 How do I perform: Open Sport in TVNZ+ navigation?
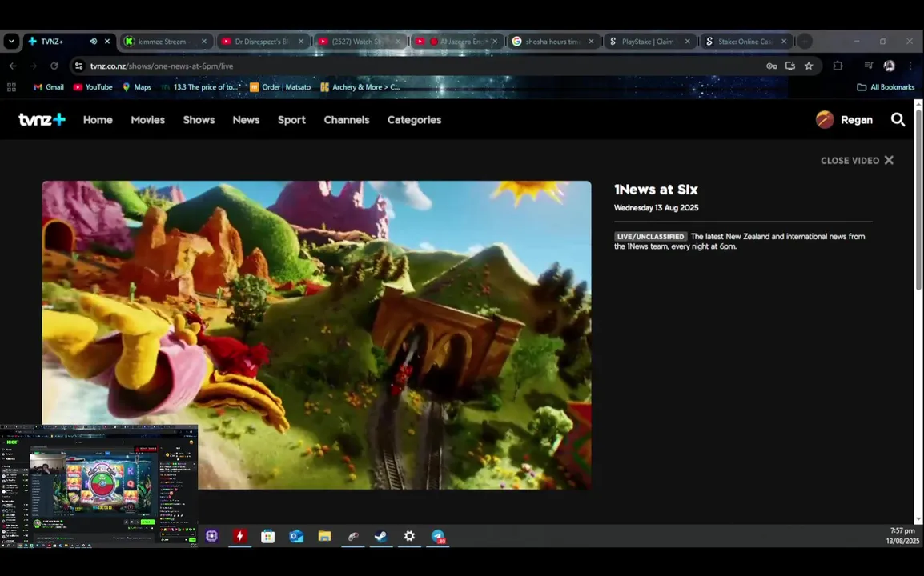pos(291,119)
